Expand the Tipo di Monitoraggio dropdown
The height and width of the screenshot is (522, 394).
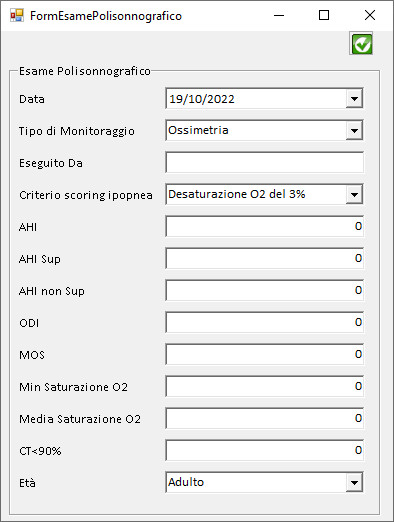point(354,130)
